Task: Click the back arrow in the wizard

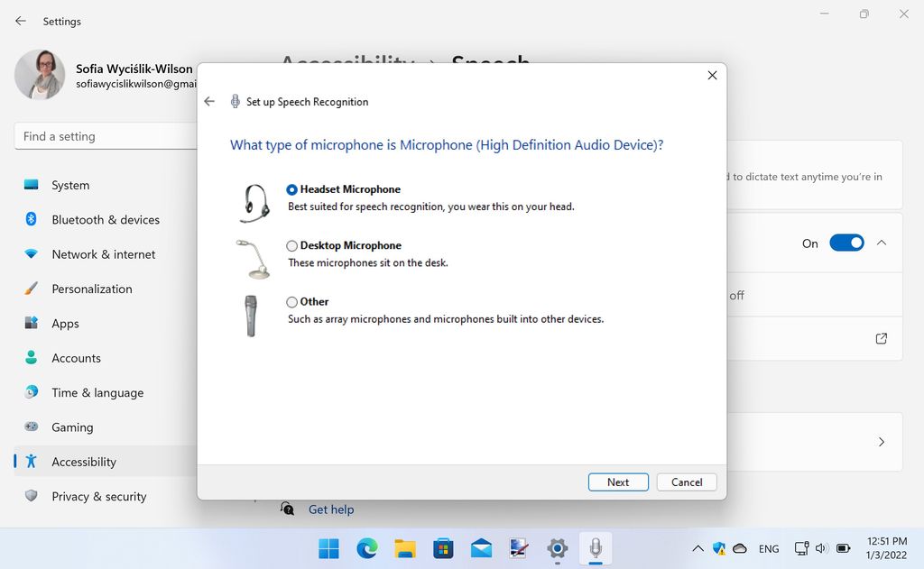Action: coord(209,101)
